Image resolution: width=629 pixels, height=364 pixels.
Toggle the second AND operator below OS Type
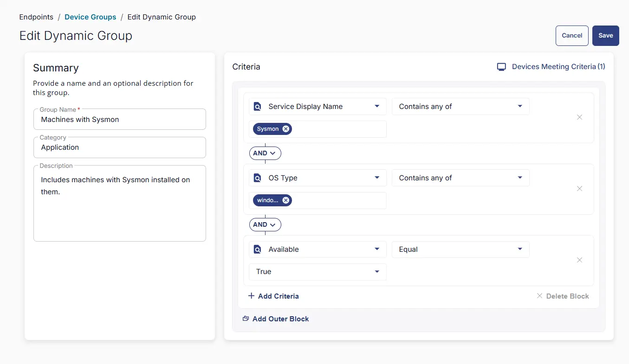click(x=265, y=224)
